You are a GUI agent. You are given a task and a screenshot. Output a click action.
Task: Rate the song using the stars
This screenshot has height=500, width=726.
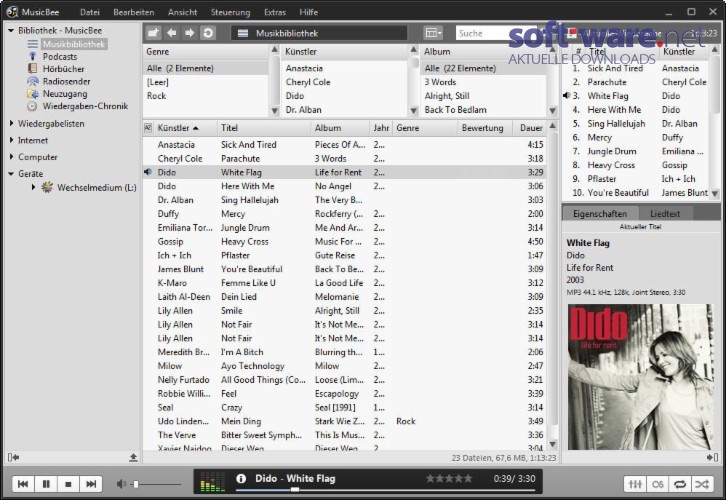449,479
